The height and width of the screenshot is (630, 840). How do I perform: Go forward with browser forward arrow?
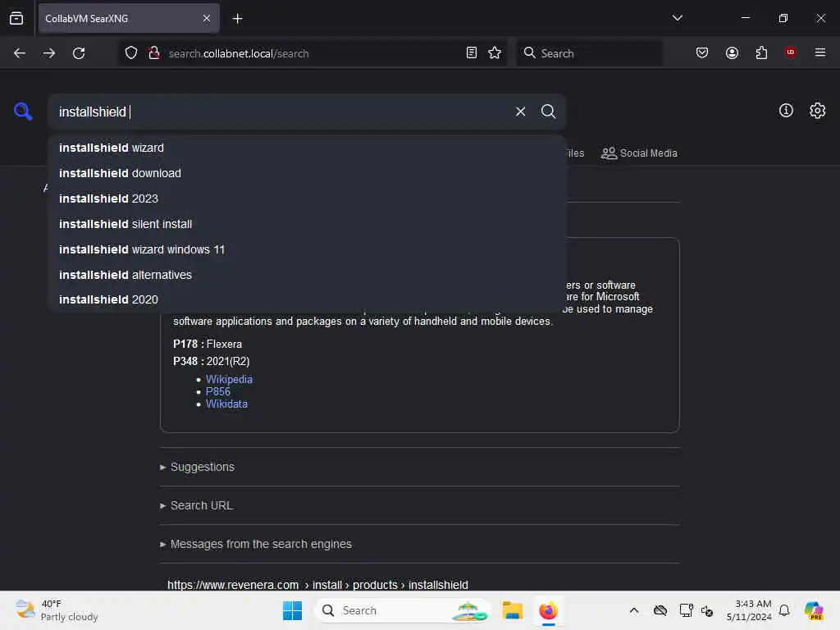pos(49,53)
